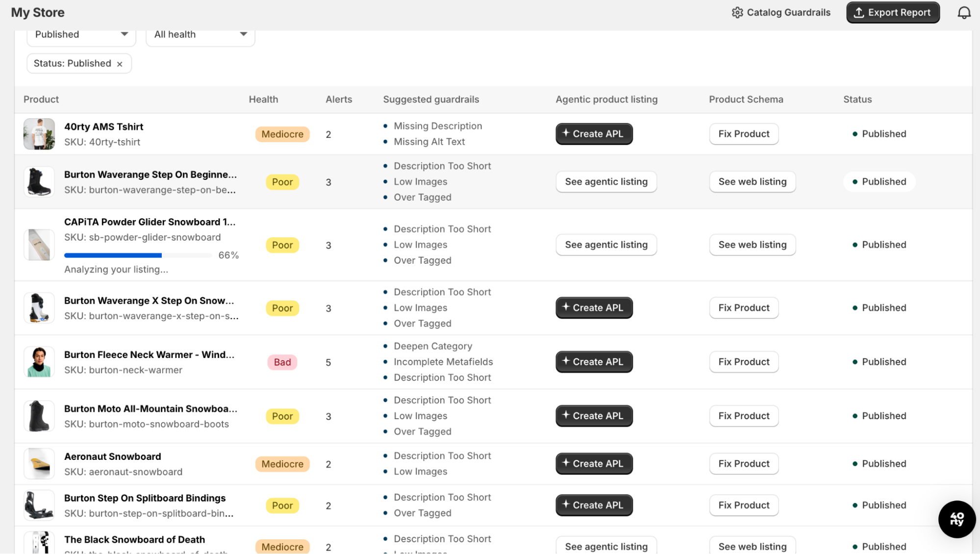Remove the Status: Published filter chip

tap(120, 64)
